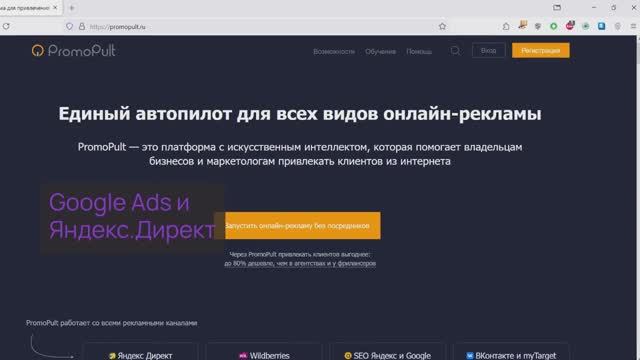640x360 pixels.
Task: Open the site search magnifier icon
Action: tap(455, 51)
